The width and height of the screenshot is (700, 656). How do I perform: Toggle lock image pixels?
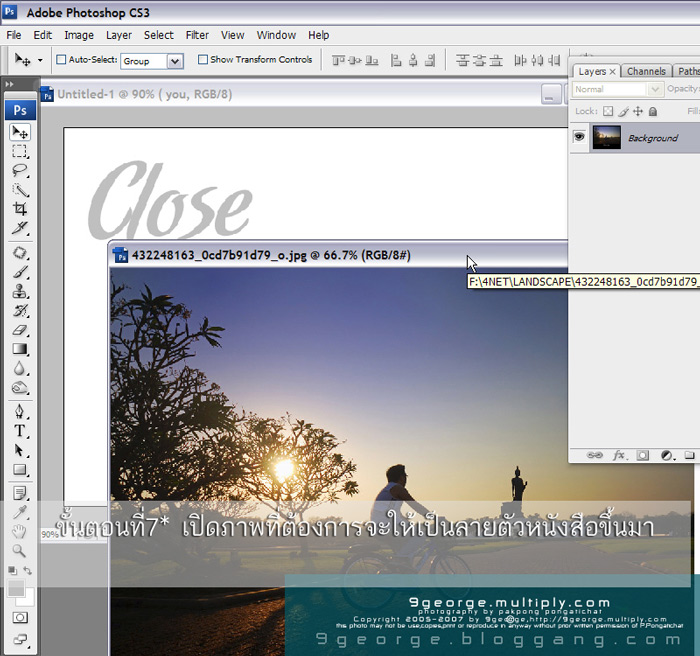(x=623, y=111)
